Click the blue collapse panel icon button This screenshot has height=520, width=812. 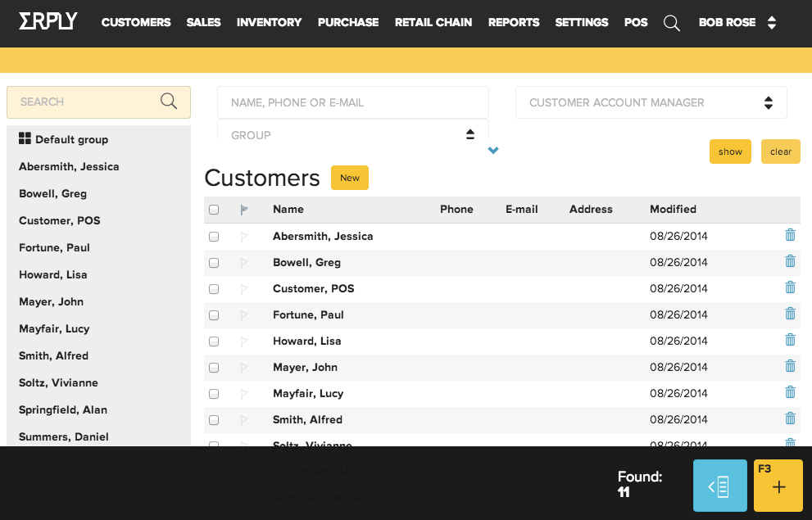(x=719, y=486)
